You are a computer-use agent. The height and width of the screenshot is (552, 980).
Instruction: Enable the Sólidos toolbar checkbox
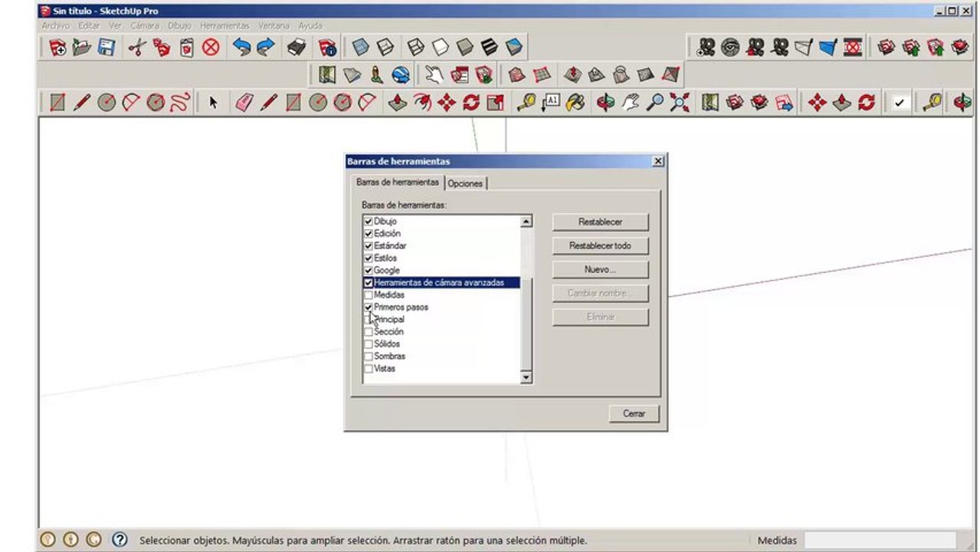coord(368,344)
